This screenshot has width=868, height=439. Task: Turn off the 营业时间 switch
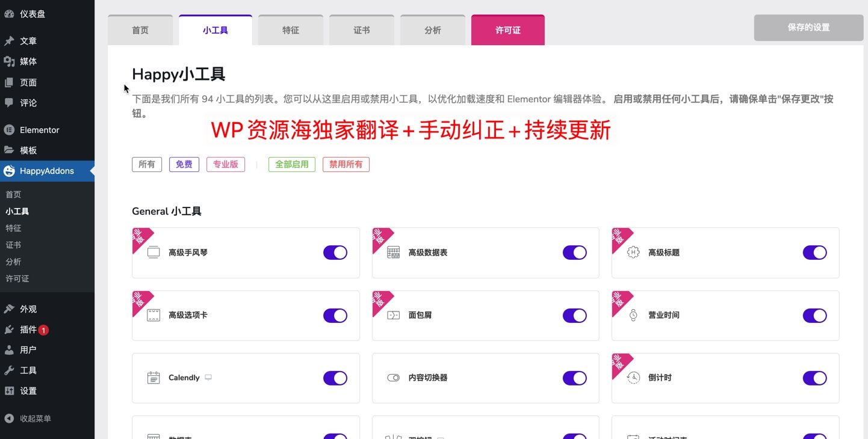[x=815, y=315]
